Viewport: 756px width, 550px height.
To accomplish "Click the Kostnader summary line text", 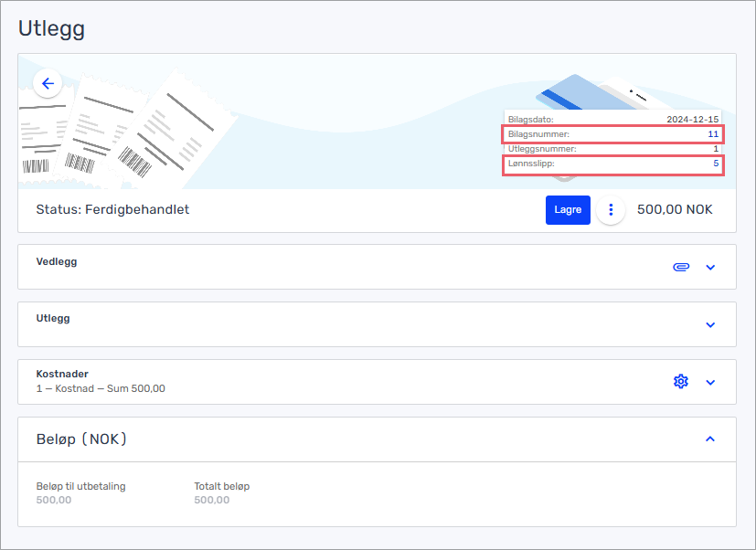I will tap(101, 388).
